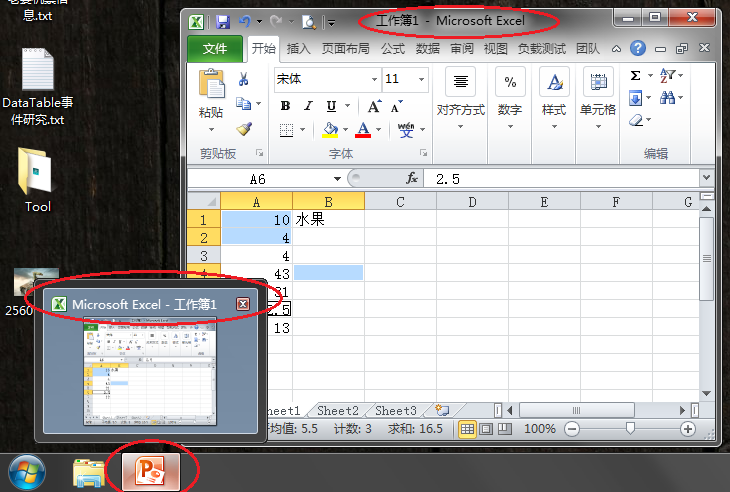Click the zoom slider handle
Screen dimensions: 730x492
[630, 428]
